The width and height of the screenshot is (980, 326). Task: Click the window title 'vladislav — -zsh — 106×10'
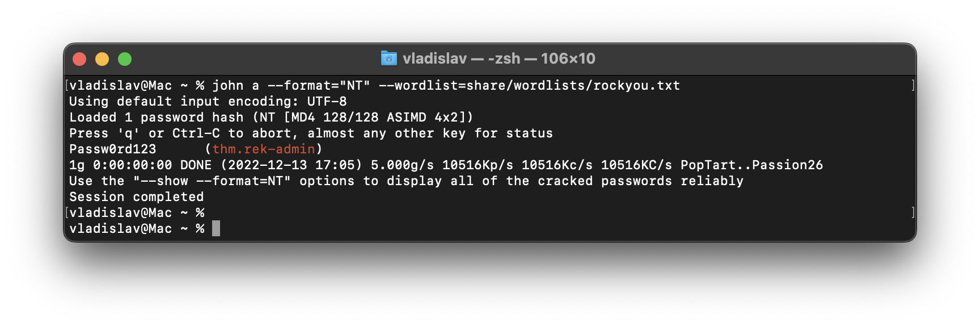(499, 58)
